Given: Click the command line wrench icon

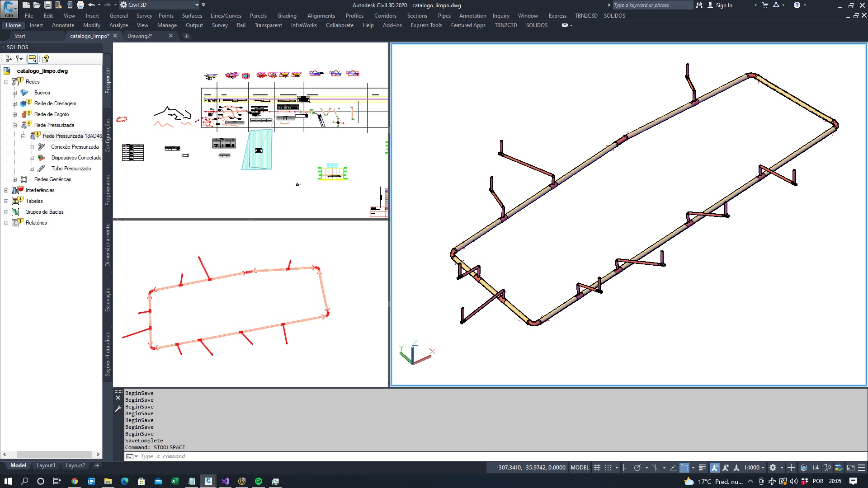Looking at the screenshot, I should coord(118,408).
